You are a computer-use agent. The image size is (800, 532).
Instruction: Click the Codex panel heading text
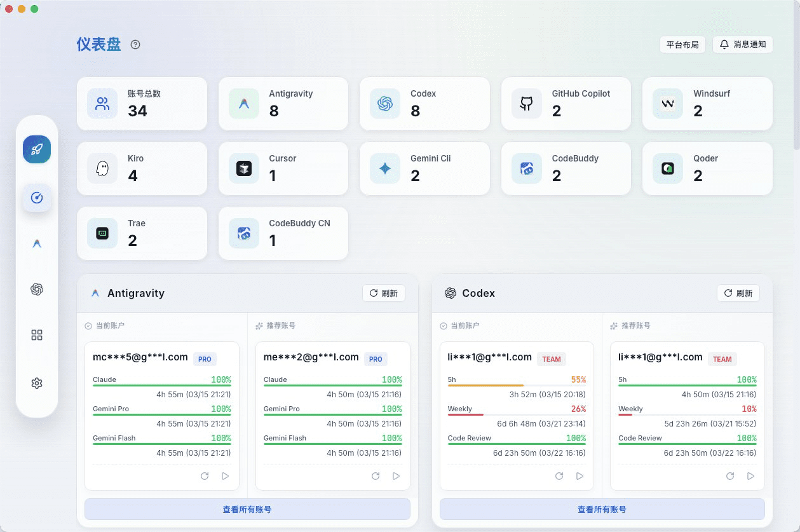(478, 293)
